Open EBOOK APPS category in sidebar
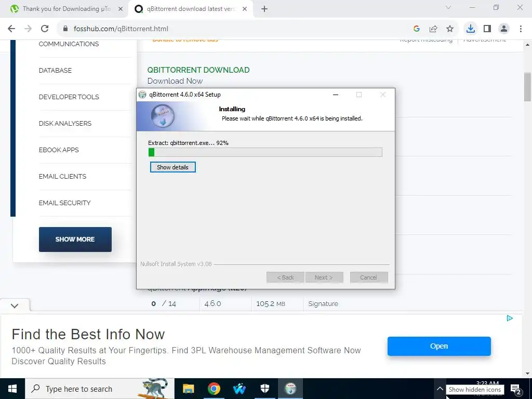532x399 pixels. click(59, 150)
